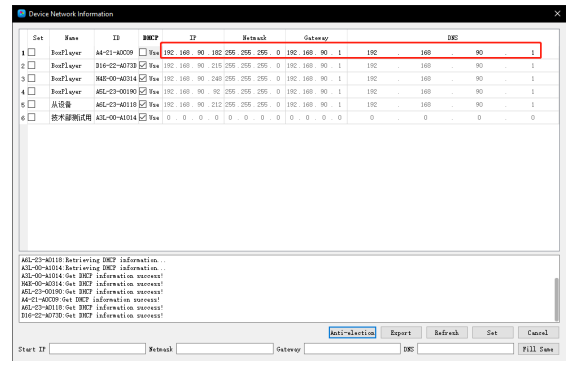
Task: Click gateway cell in A4-21-A0C09 row
Action: 316,52
